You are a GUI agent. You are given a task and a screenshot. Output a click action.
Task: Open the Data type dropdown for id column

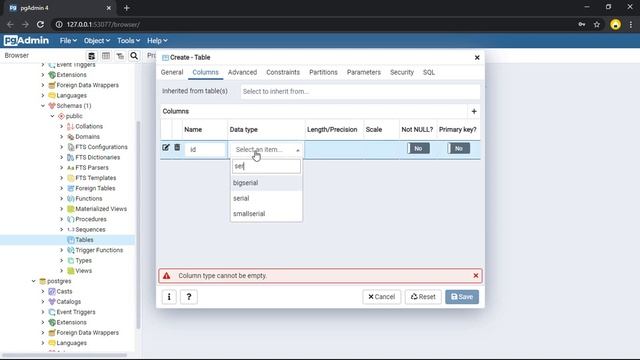coord(267,150)
